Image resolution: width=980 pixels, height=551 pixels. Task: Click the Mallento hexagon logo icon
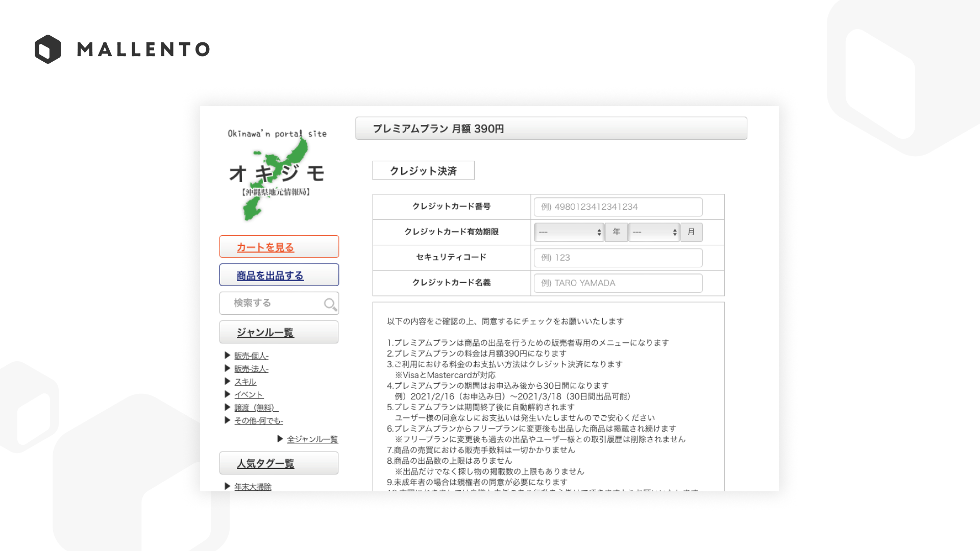(x=48, y=49)
